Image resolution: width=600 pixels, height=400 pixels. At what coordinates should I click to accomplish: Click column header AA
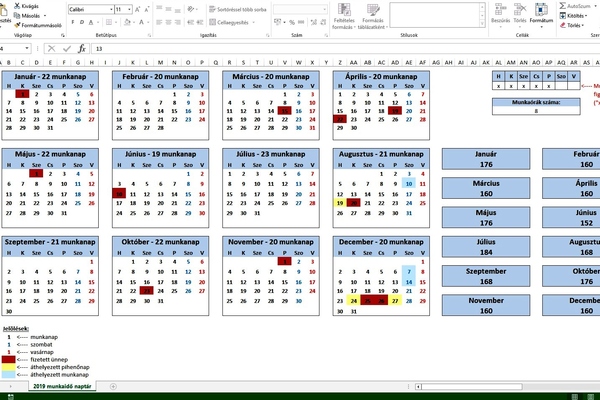point(354,62)
